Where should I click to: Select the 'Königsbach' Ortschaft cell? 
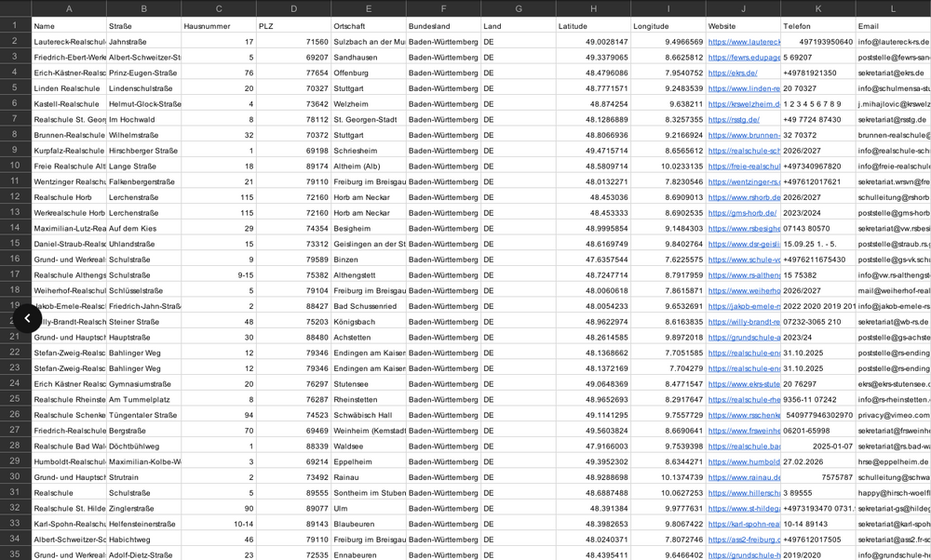[x=369, y=322]
